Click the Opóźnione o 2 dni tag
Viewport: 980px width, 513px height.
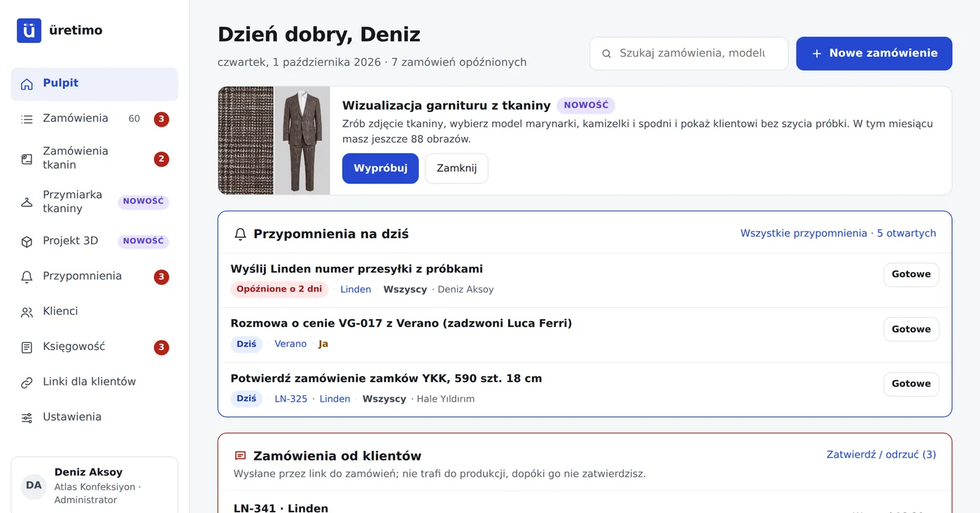pos(279,290)
